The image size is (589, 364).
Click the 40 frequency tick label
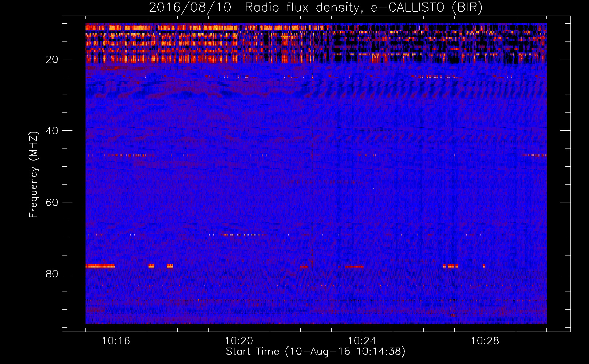click(x=52, y=131)
